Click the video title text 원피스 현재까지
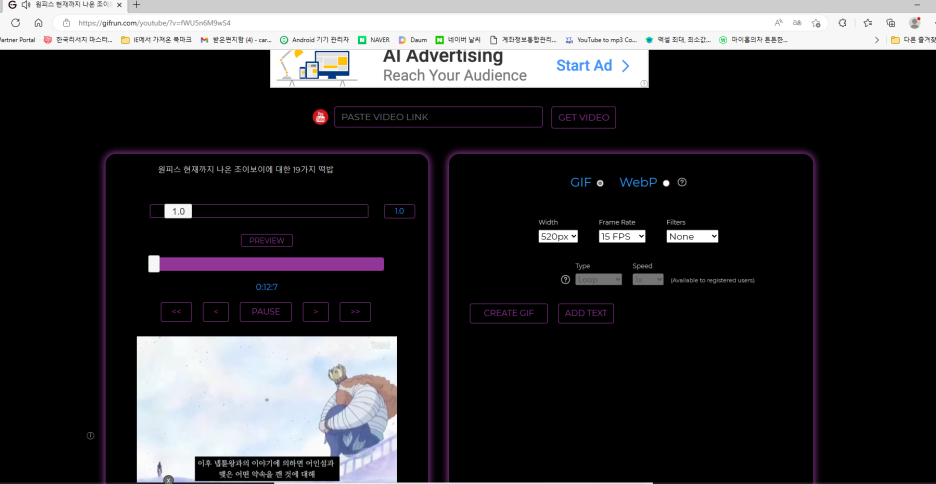Screen dimensions: 936x484 [245, 169]
